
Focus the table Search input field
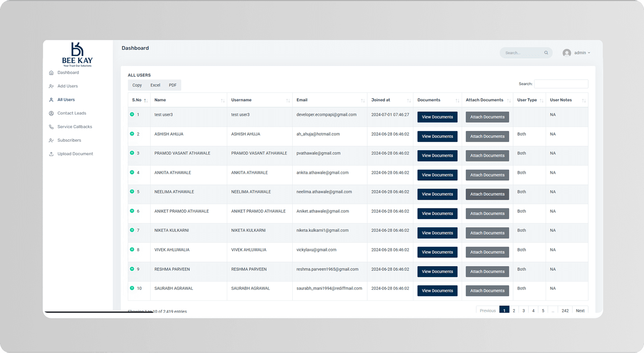(x=561, y=84)
